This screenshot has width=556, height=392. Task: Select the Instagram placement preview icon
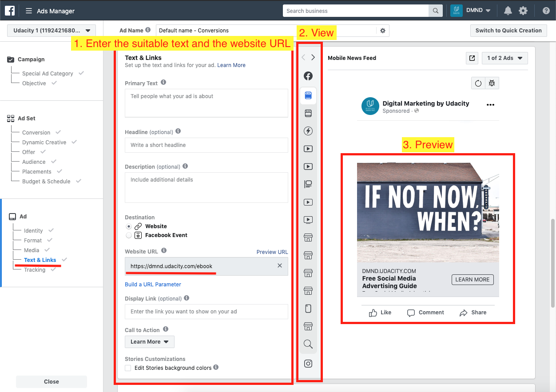click(x=308, y=364)
